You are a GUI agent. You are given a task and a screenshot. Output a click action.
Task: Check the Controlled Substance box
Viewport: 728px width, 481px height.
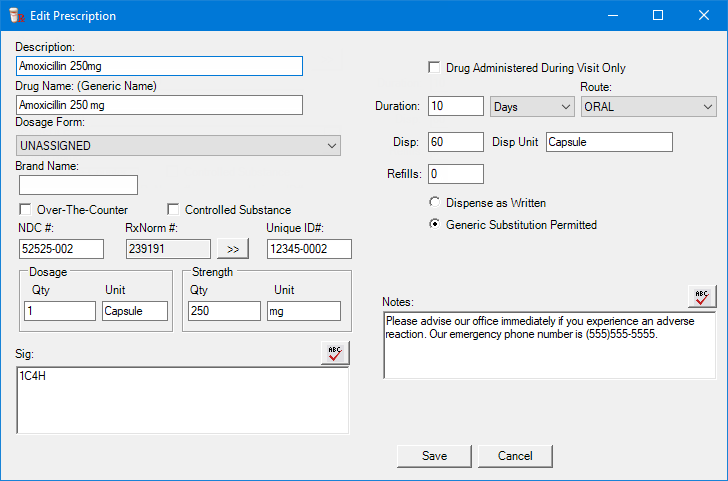pyautogui.click(x=173, y=210)
